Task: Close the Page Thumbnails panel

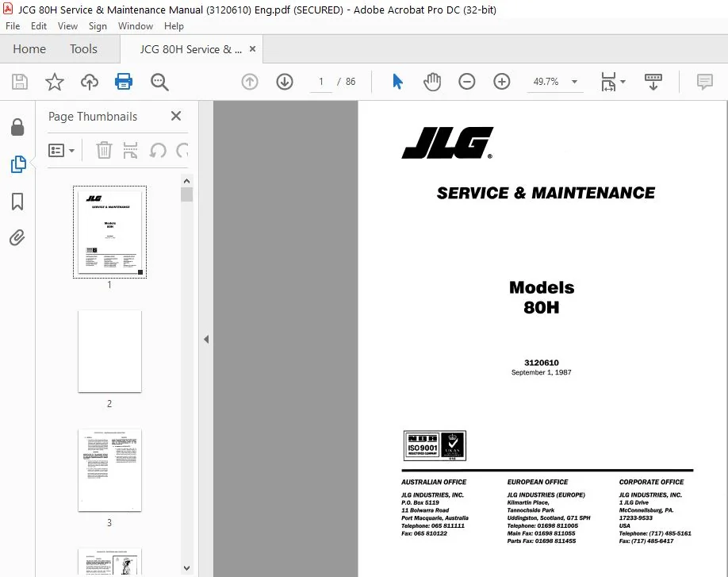Action: click(176, 116)
